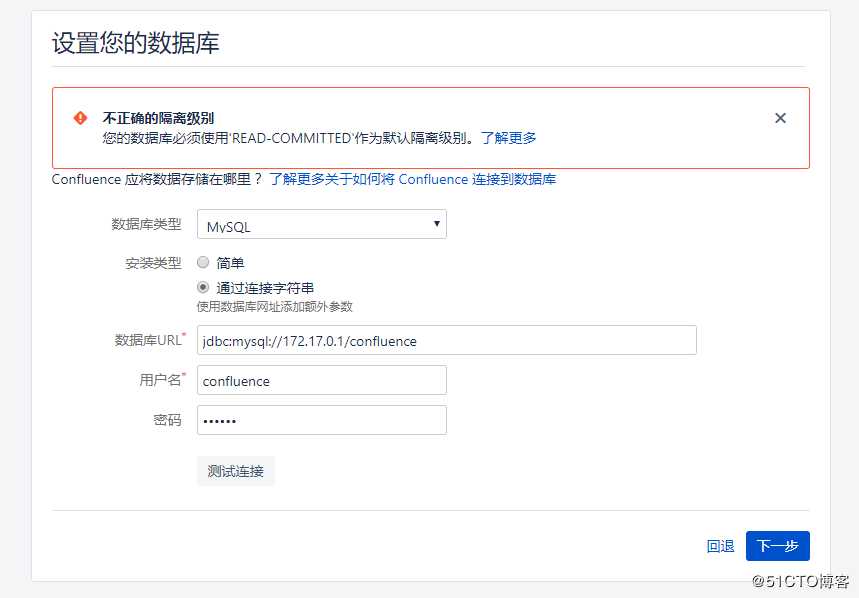Open link about connecting Confluence to database
The width and height of the screenshot is (859, 598).
click(x=413, y=179)
